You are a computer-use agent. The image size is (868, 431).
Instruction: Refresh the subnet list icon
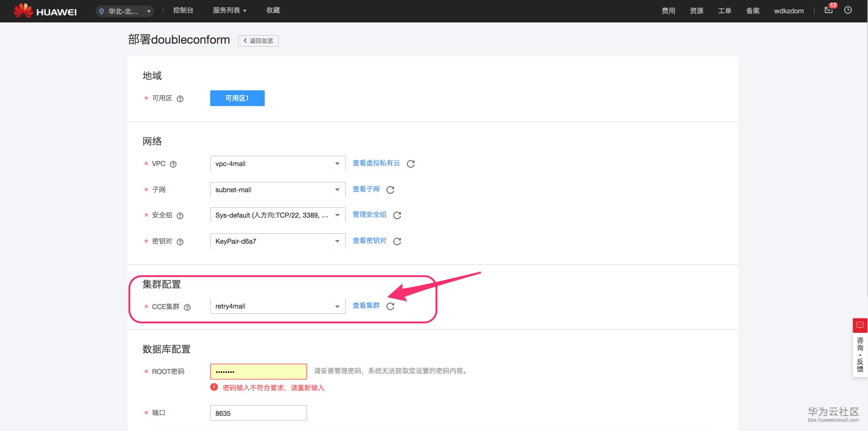[x=390, y=190]
